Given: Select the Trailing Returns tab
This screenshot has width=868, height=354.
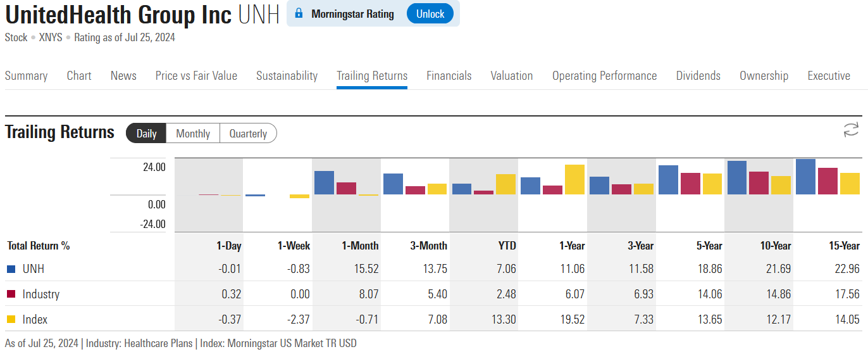Looking at the screenshot, I should tap(372, 75).
